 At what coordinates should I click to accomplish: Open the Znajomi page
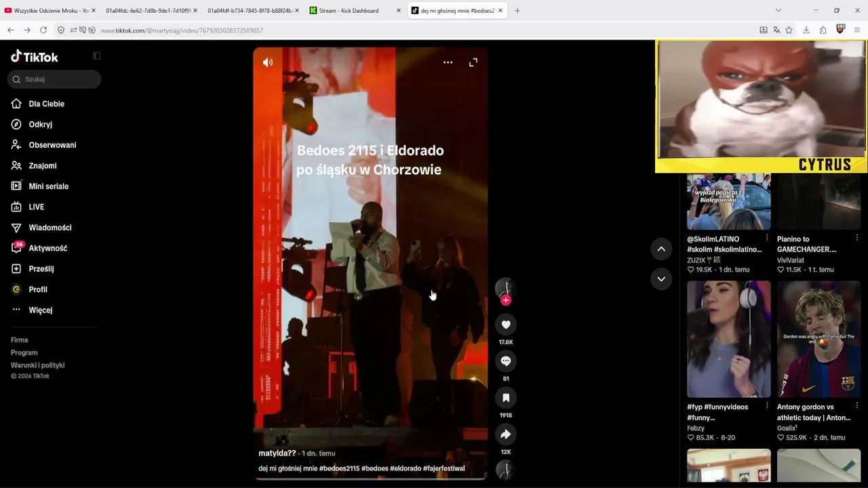pos(42,166)
